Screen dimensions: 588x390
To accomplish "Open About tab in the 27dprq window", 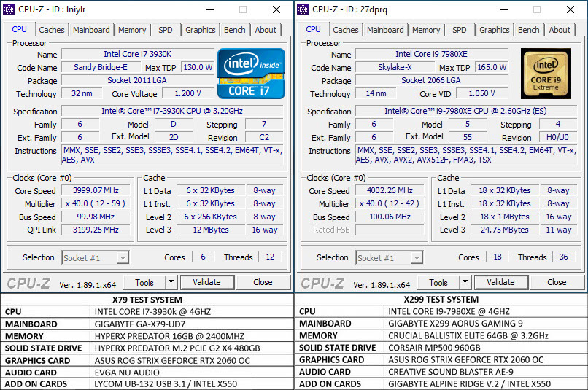I will tap(560, 30).
